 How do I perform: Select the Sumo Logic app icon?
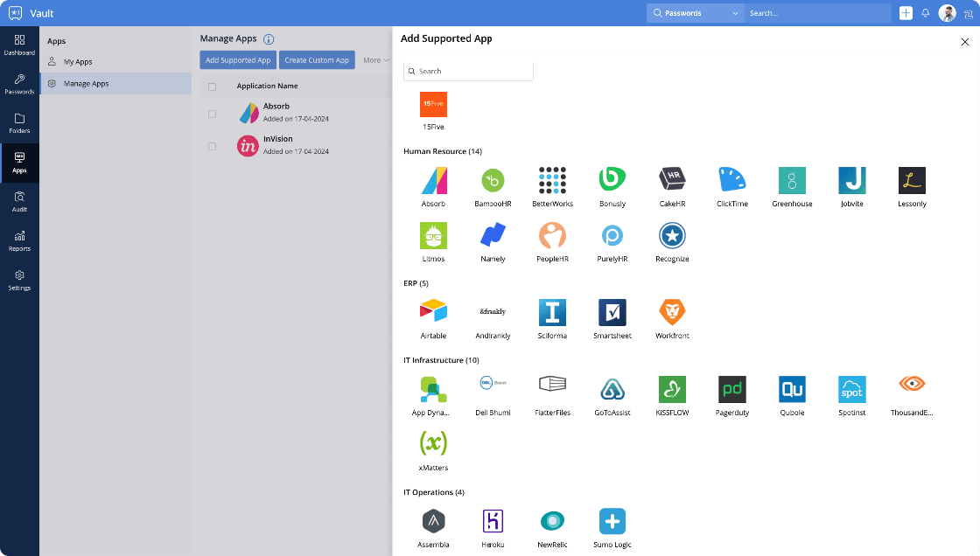[612, 521]
